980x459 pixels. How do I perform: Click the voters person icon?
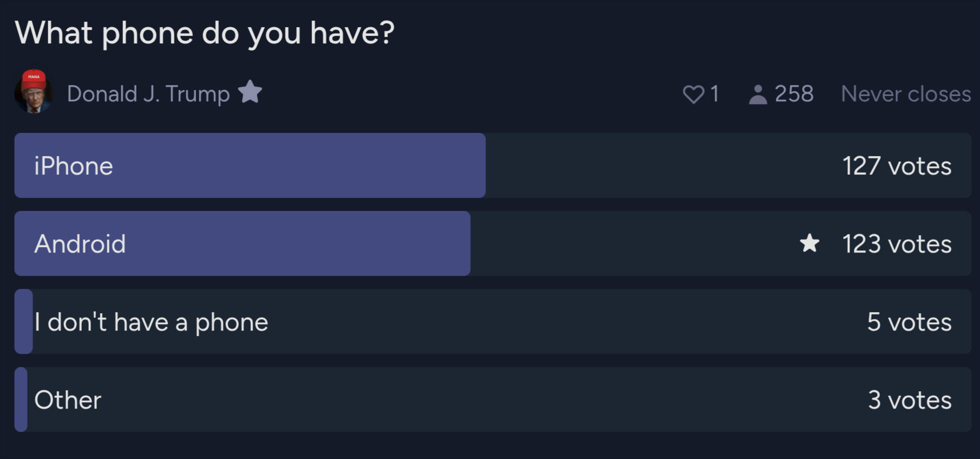point(757,94)
